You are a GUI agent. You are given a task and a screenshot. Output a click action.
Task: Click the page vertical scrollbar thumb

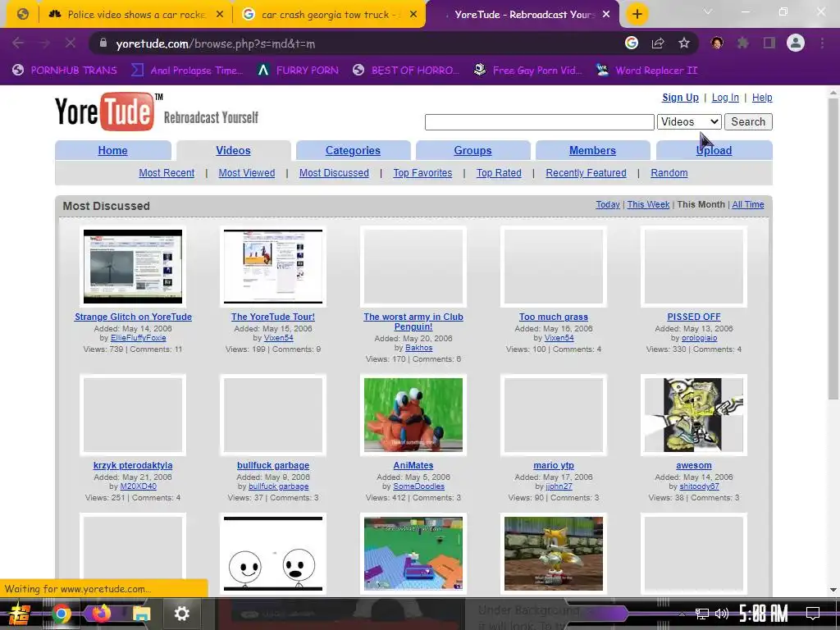tap(833, 249)
